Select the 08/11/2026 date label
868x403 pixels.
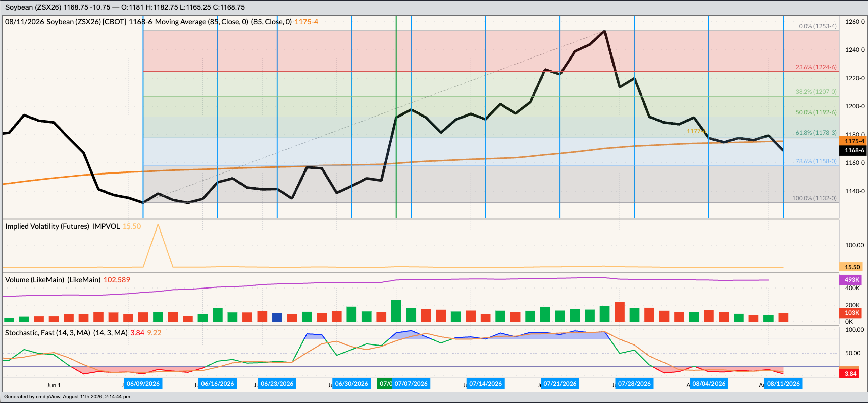coord(784,384)
